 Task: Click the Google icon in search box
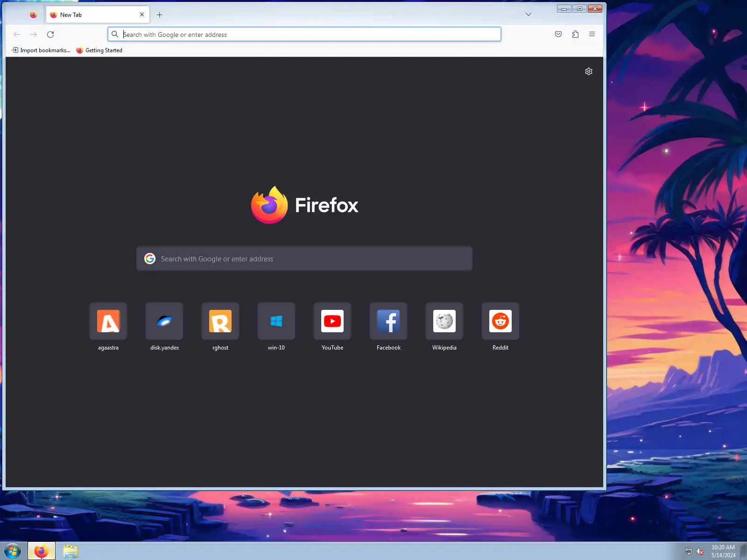pos(150,259)
